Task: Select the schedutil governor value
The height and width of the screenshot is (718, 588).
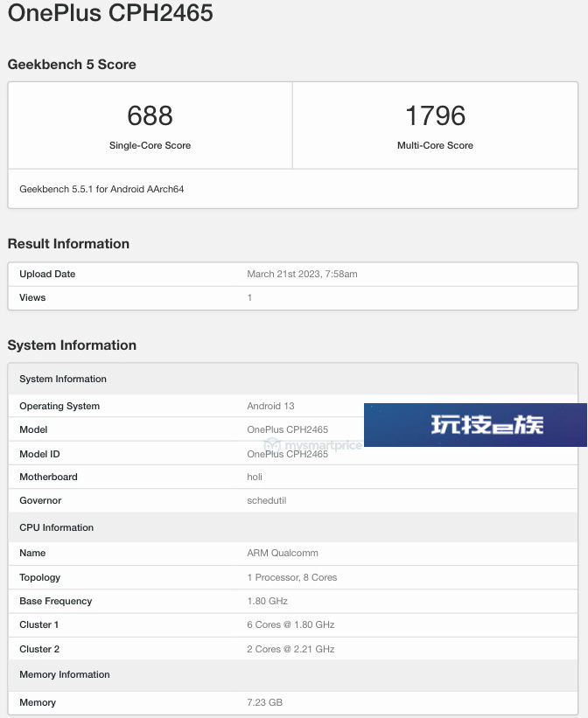Action: click(267, 500)
